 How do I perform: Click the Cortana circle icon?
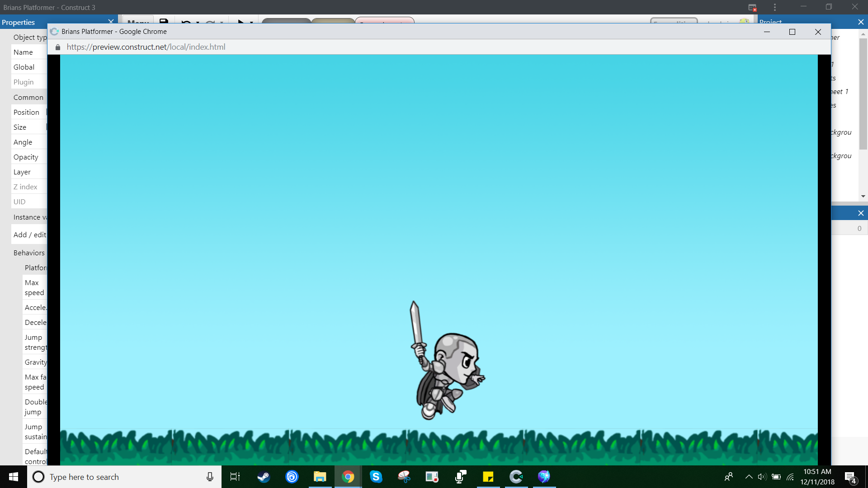click(38, 477)
